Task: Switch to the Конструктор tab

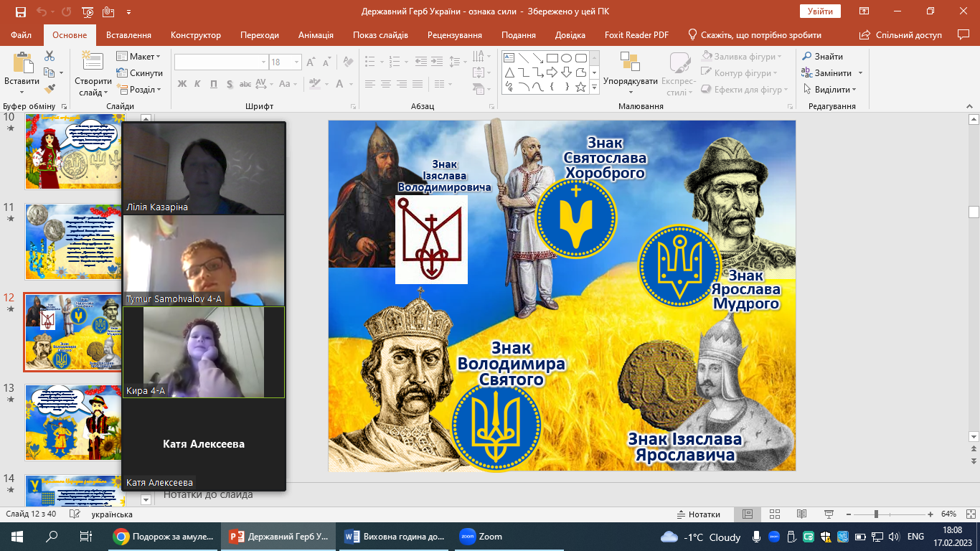Action: (x=196, y=35)
